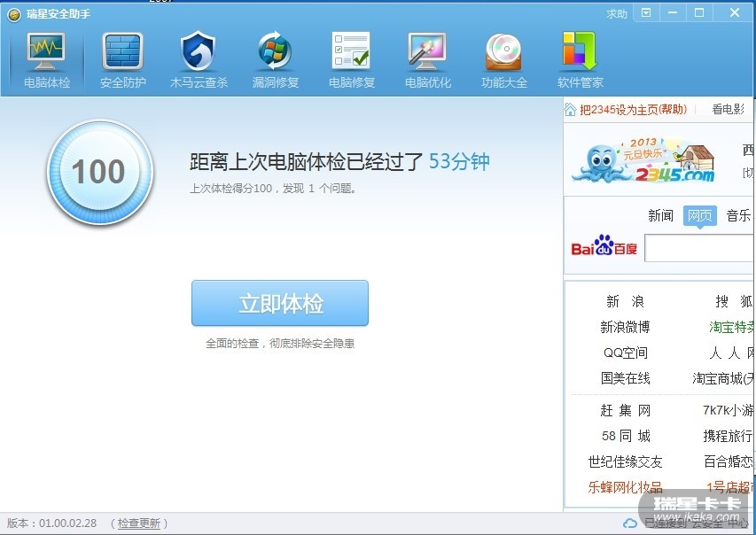
Task: Click the 求助 help link
Action: point(617,14)
